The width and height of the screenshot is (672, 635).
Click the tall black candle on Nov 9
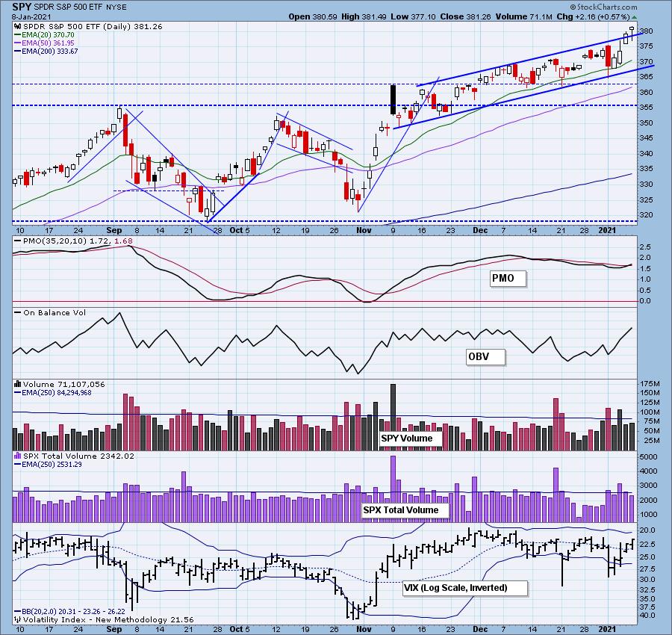(x=393, y=99)
